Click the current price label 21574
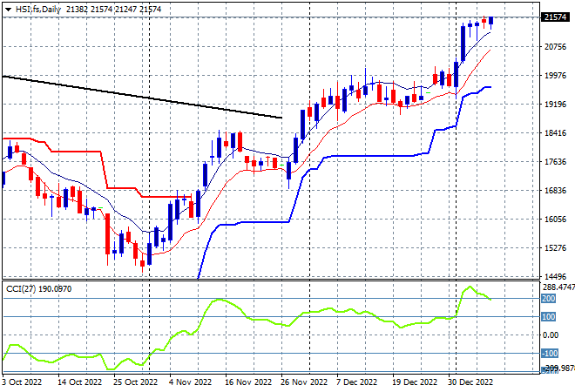Screen dimensions: 575x392 click(x=555, y=17)
